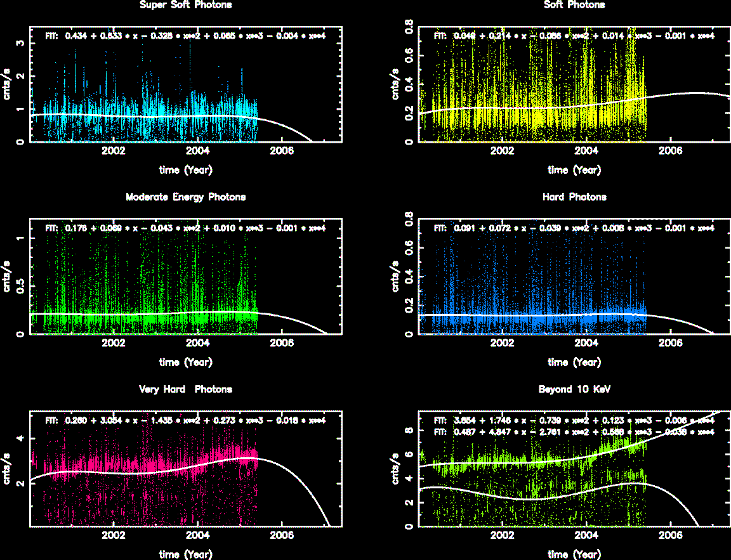731x560 pixels.
Task: Select the cnts/s axis label of Soft Photons
Action: coord(396,84)
